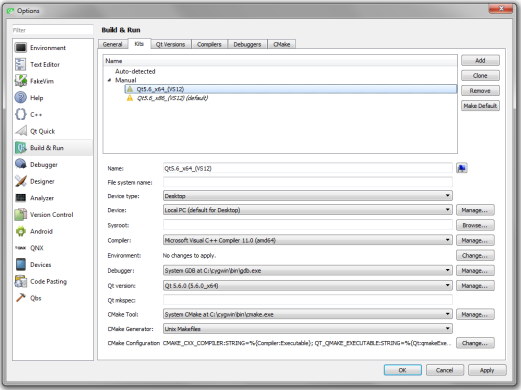Select the Qt5.6_x64_(VS12) kit row
521x390 pixels.
[291, 89]
